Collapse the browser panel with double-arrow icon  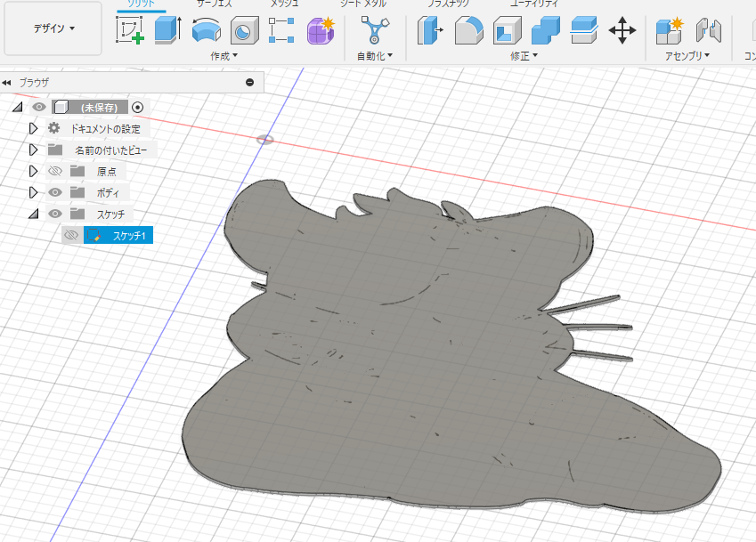[x=6, y=83]
